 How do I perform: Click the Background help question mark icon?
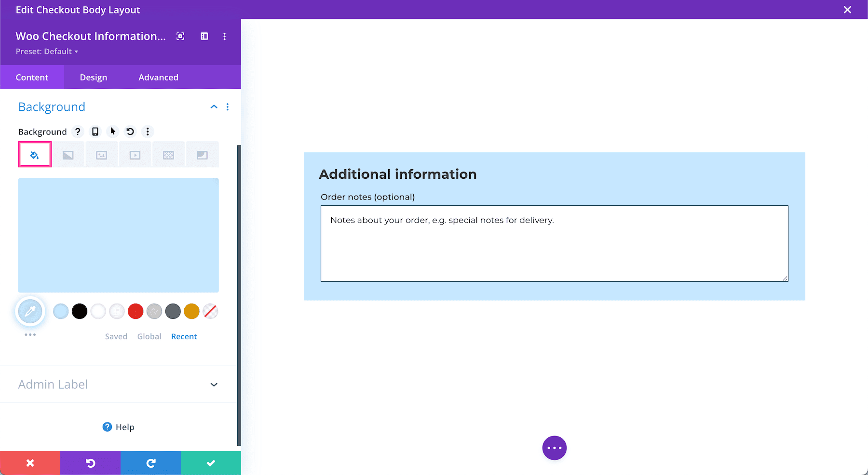click(x=78, y=132)
